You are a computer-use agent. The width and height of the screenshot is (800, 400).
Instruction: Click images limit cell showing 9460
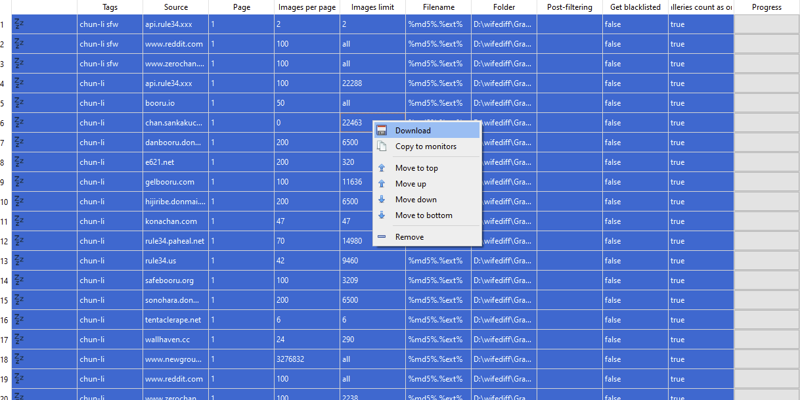click(372, 261)
